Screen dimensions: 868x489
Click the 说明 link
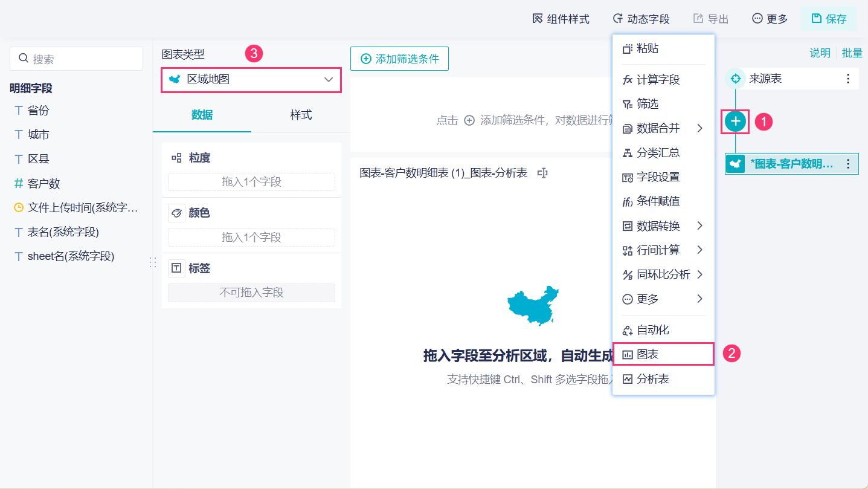point(820,53)
